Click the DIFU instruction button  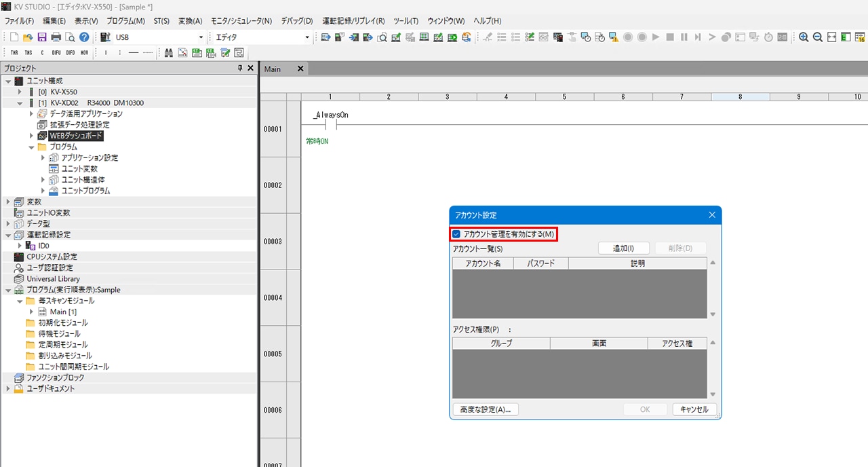point(56,53)
